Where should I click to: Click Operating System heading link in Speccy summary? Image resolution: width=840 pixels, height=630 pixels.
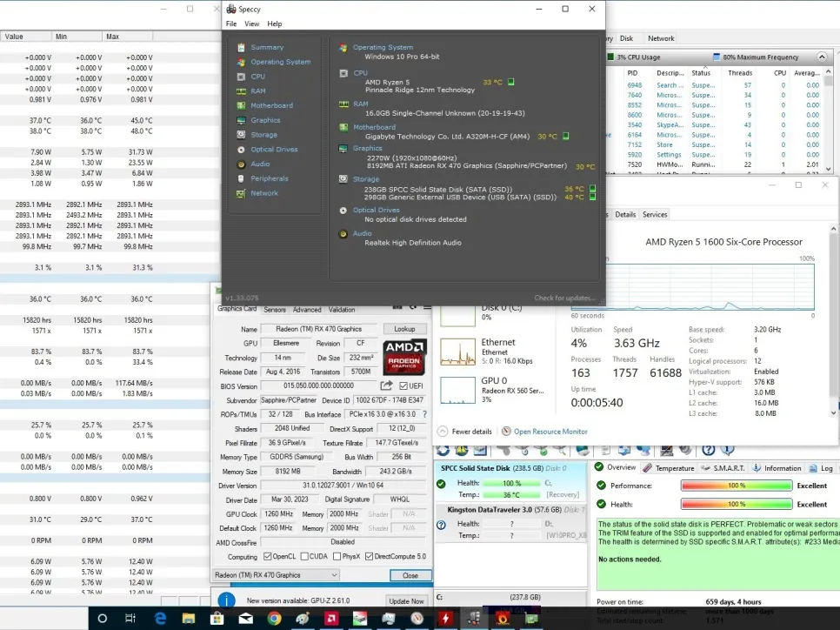[383, 47]
